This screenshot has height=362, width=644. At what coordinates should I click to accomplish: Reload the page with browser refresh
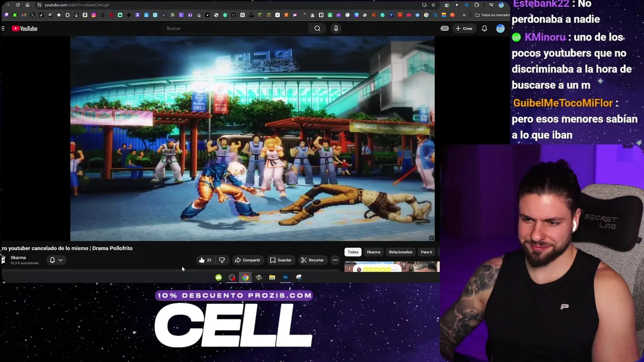[x=18, y=5]
